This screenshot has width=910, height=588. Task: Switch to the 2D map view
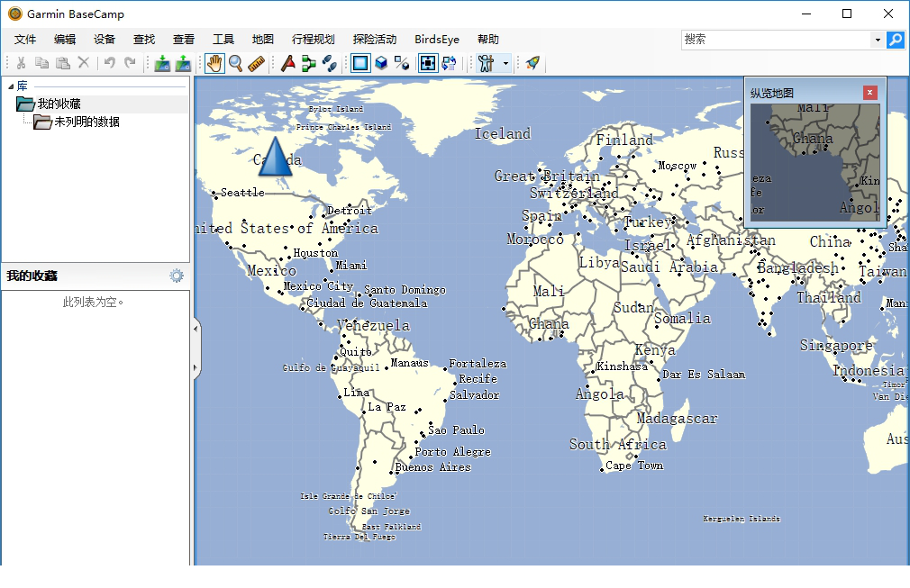360,63
